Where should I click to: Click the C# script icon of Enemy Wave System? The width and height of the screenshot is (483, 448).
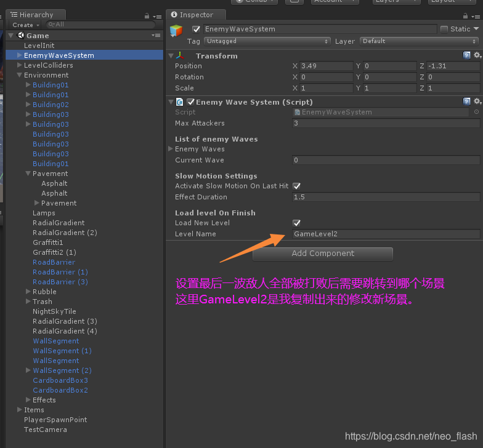[180, 102]
